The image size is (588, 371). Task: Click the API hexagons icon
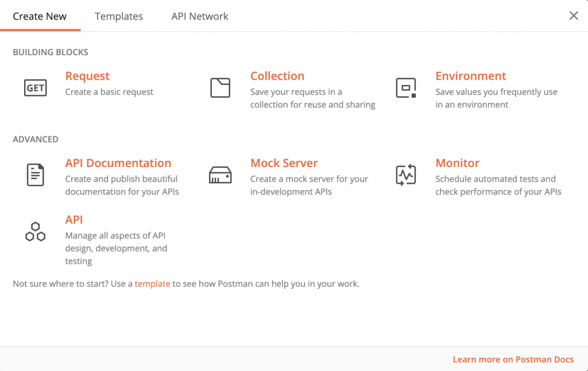pos(35,231)
